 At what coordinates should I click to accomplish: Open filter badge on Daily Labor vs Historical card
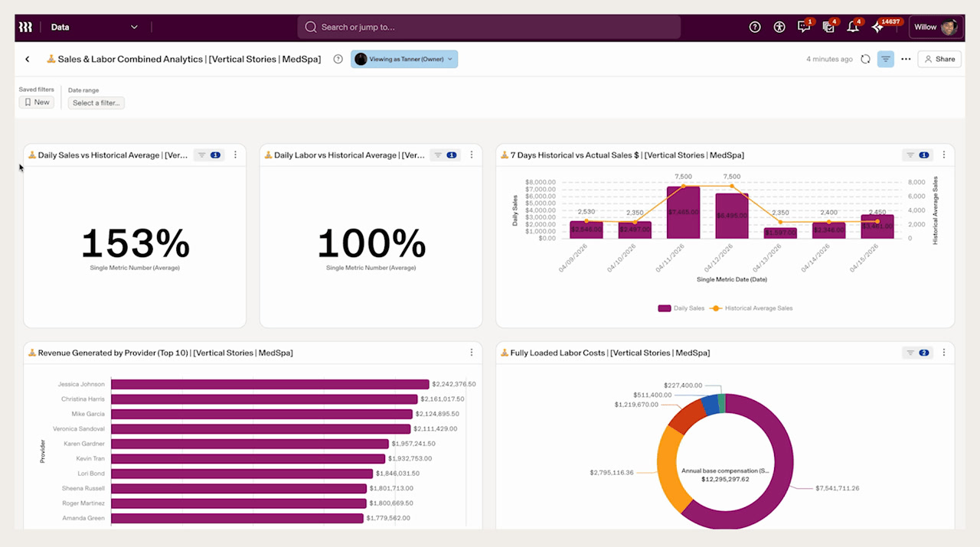[445, 155]
